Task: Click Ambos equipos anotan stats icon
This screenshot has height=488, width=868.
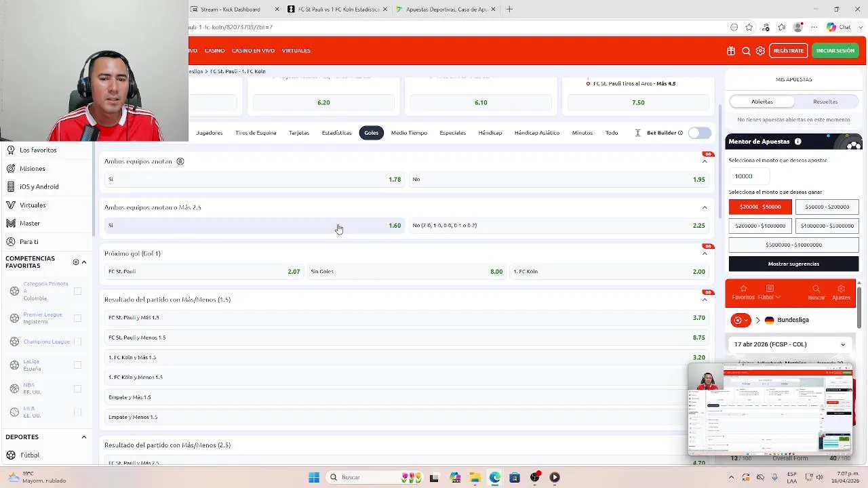Action: 180,161
